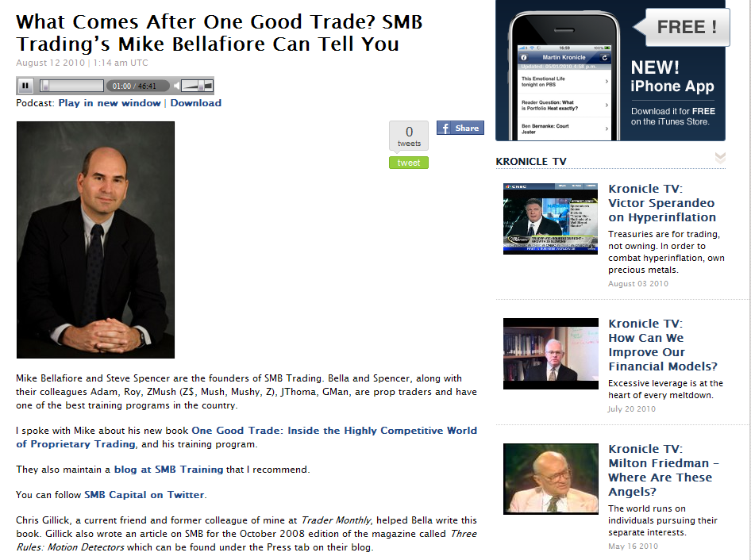Screen dimensions: 751x560
Task: Open the FREE iPhone App banner
Action: pyautogui.click(x=610, y=71)
